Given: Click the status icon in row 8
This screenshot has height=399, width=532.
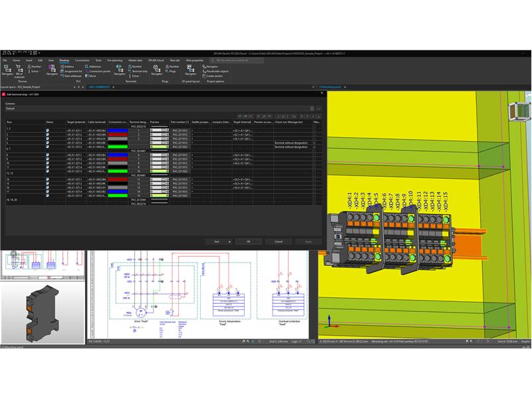Looking at the screenshot, I should [47, 155].
